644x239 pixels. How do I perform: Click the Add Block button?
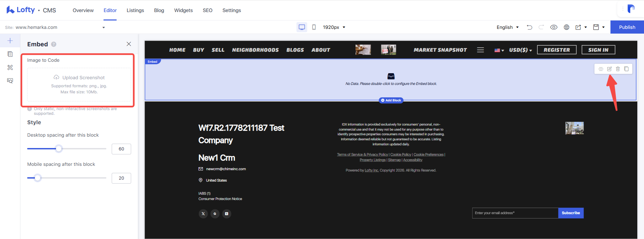pos(391,100)
